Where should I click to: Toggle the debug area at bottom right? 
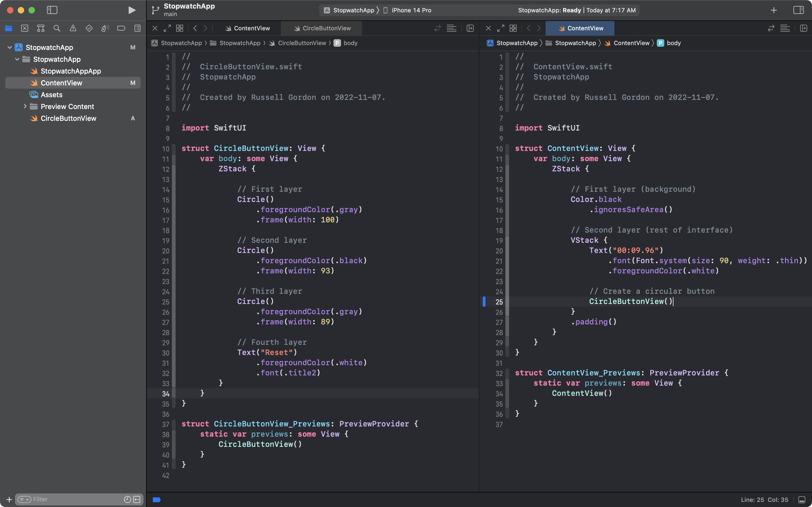coord(802,500)
